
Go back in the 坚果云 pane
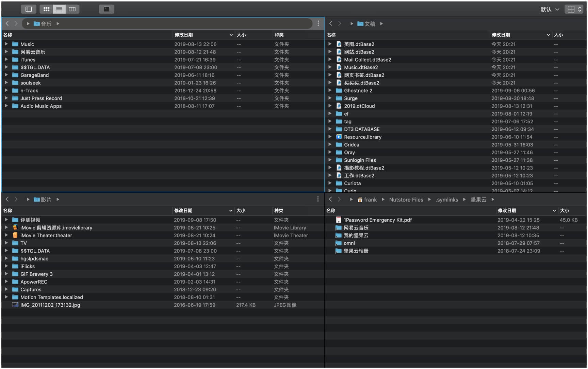pos(330,199)
